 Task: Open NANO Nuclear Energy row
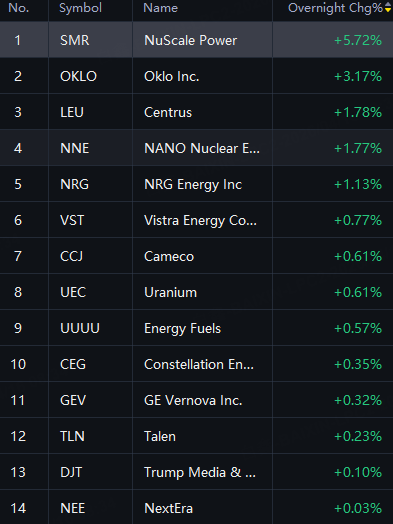pyautogui.click(x=196, y=148)
